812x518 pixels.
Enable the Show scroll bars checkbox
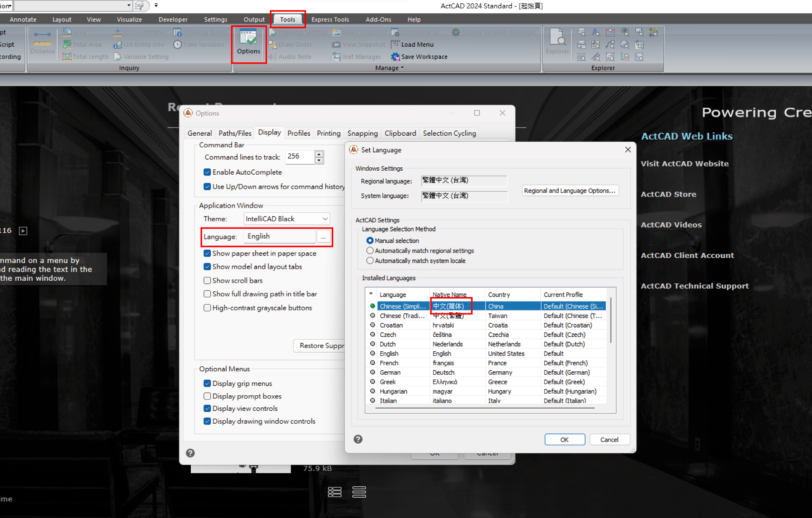(x=207, y=280)
